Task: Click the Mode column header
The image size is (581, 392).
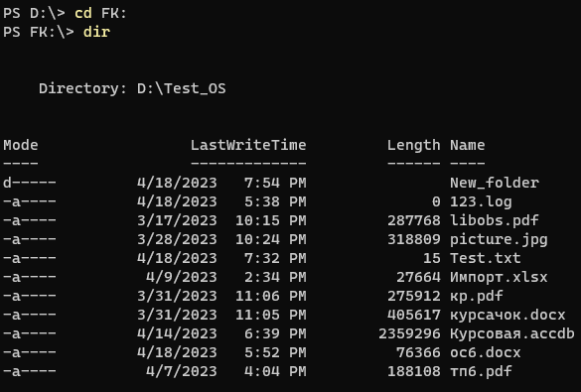Action: point(21,145)
